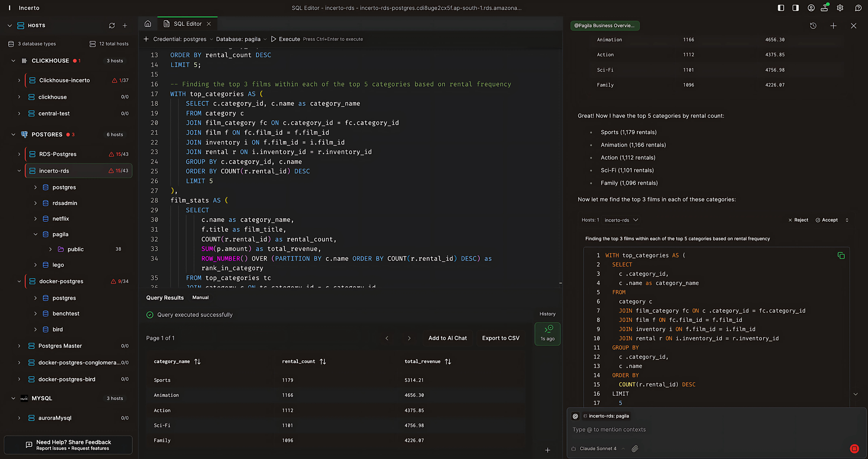
Task: Refresh the hosts list
Action: [x=112, y=26]
